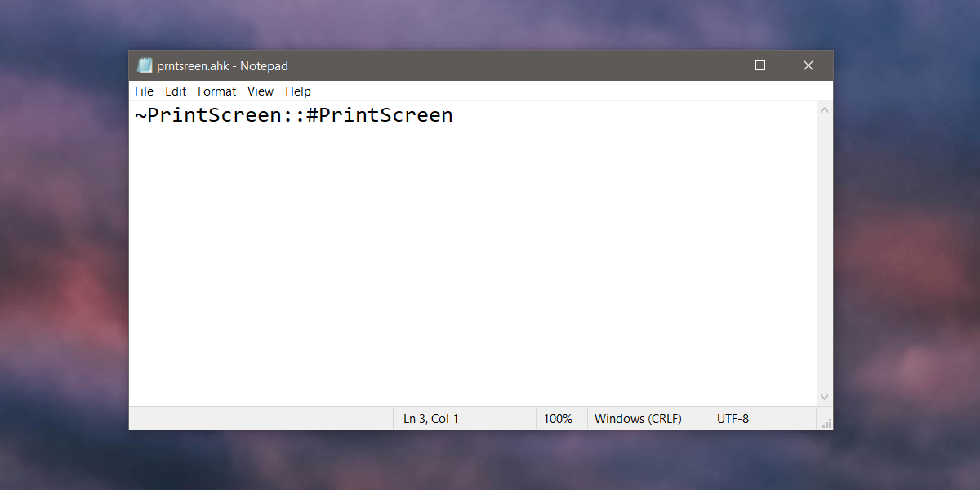This screenshot has width=980, height=490.
Task: Place the cursor after #PrintScreen text
Action: pos(455,114)
